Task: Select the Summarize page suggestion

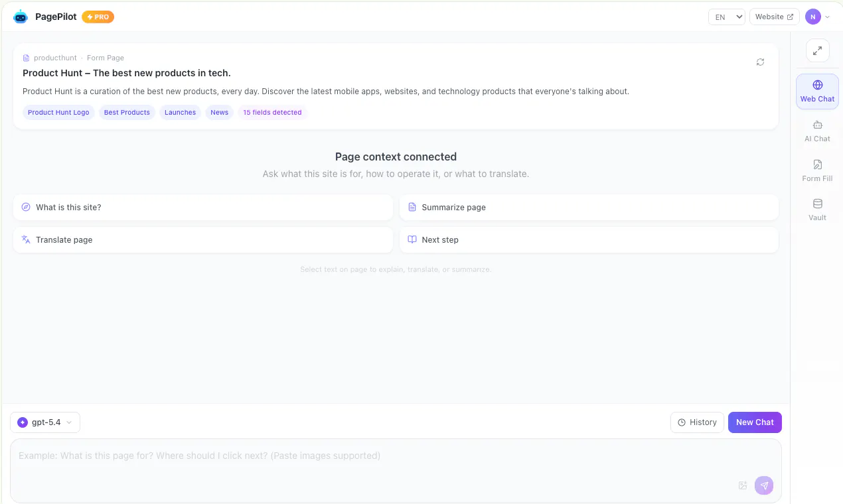Action: 589,207
